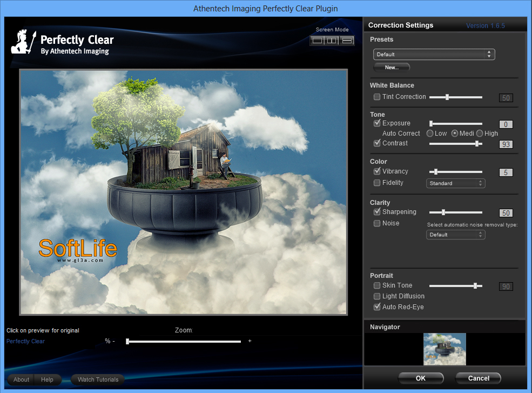532x393 pixels.
Task: Click the zoom minus sign
Action: tap(113, 341)
